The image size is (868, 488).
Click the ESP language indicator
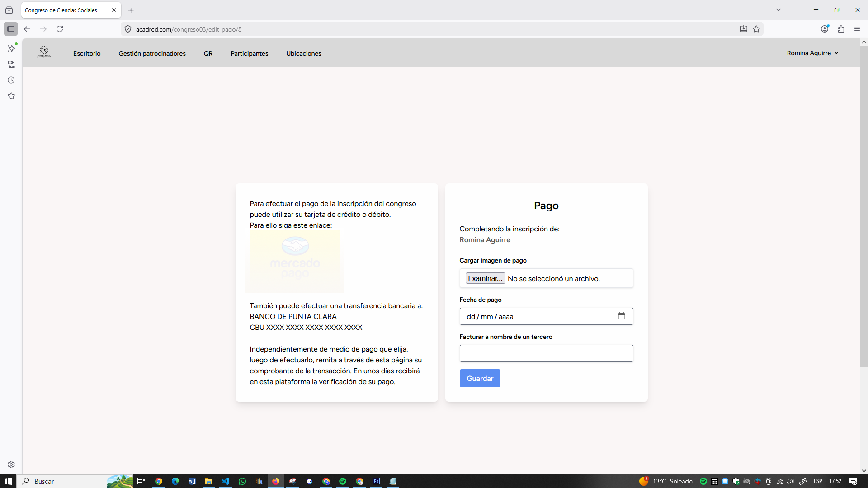(818, 481)
